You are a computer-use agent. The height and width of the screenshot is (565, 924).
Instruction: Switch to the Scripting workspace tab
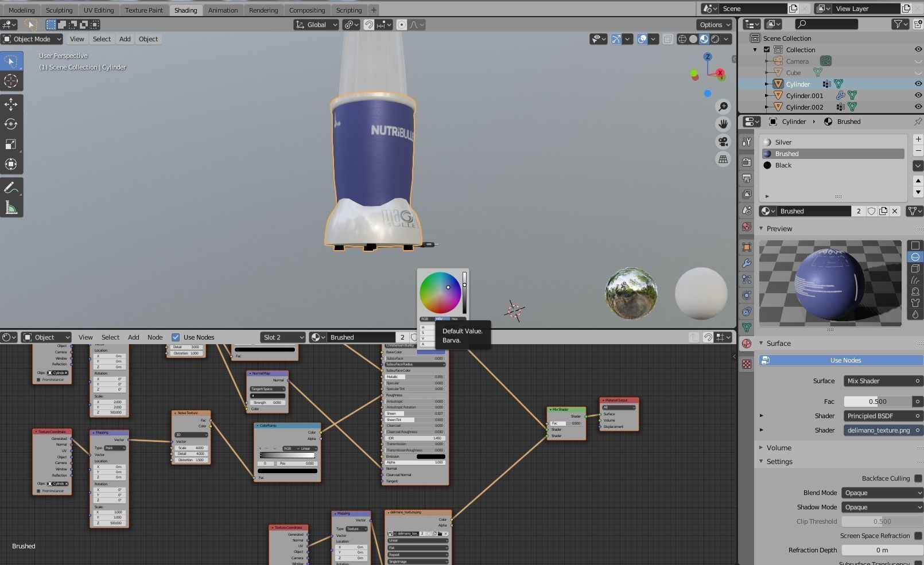pos(349,10)
